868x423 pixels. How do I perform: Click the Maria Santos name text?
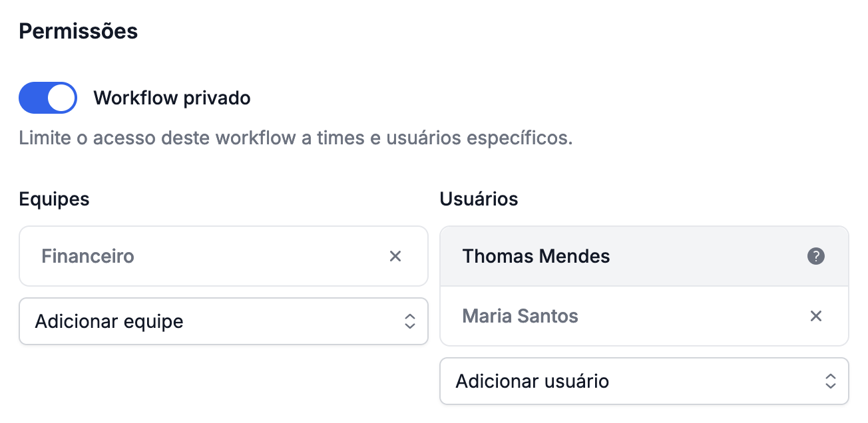(521, 316)
